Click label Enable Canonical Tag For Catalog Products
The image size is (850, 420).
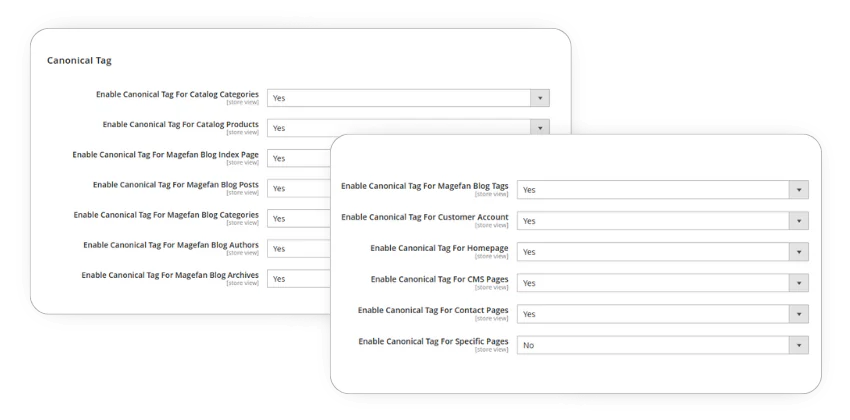click(181, 124)
